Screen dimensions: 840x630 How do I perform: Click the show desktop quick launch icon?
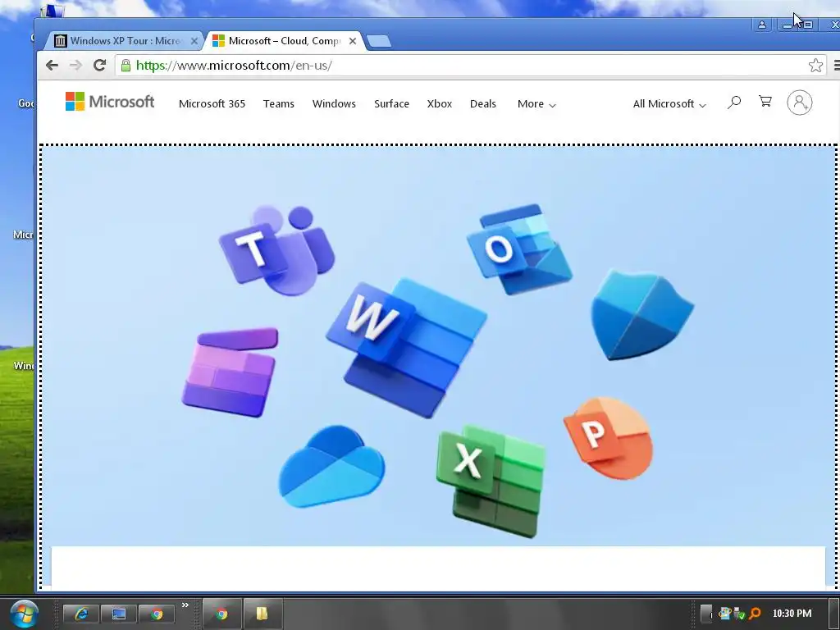(x=118, y=614)
